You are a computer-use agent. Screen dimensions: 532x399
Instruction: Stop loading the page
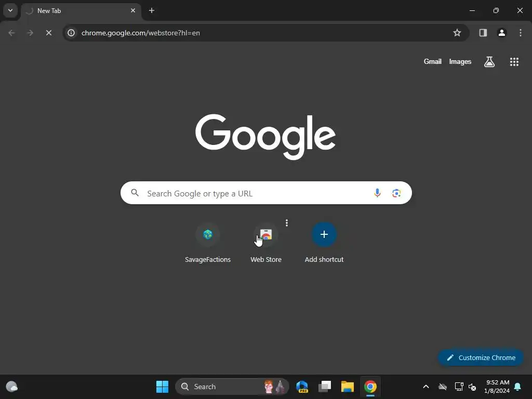48,33
